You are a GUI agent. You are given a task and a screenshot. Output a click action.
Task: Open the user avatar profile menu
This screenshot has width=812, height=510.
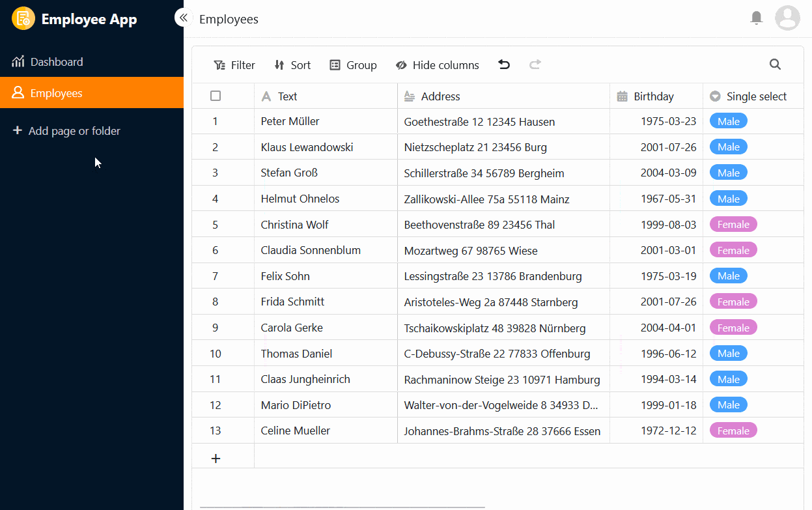[x=787, y=18]
